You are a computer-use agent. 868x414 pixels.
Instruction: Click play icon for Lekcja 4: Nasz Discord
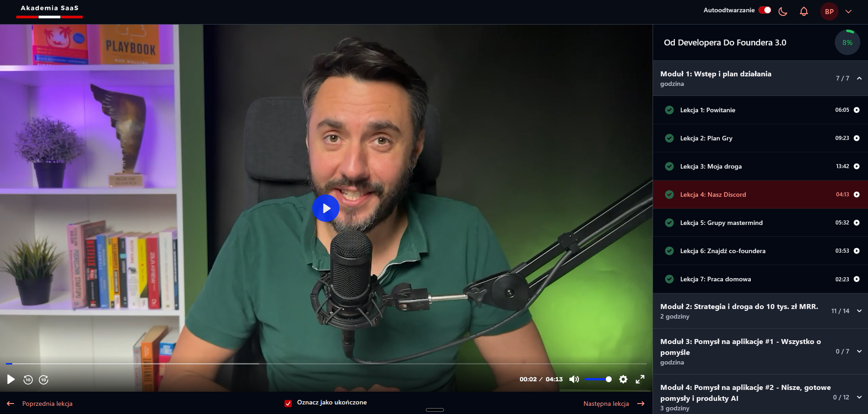coord(857,195)
